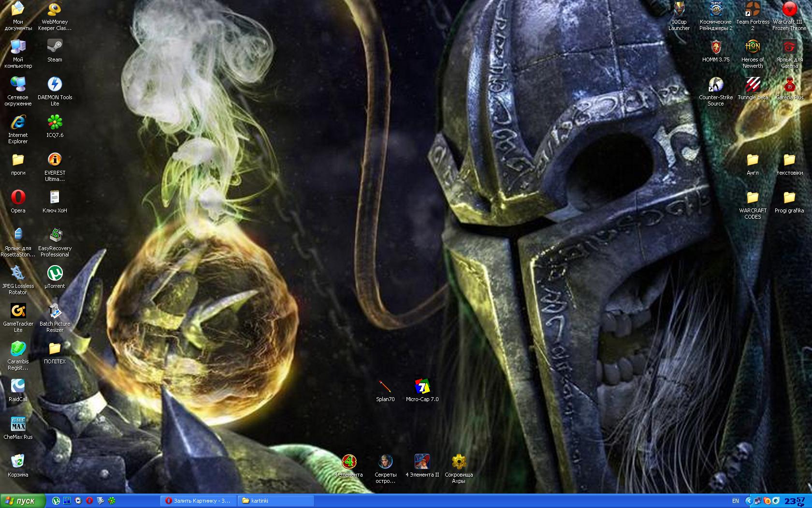
Task: Open the Steam desktop shortcut
Action: 55,50
